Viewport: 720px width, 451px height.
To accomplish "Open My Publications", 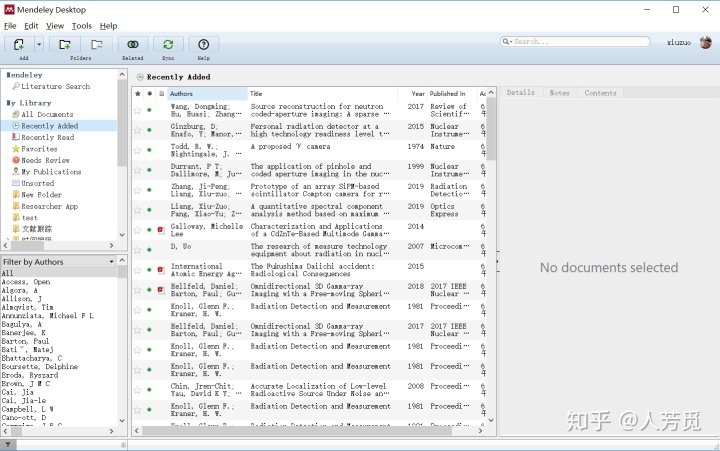I will point(51,172).
